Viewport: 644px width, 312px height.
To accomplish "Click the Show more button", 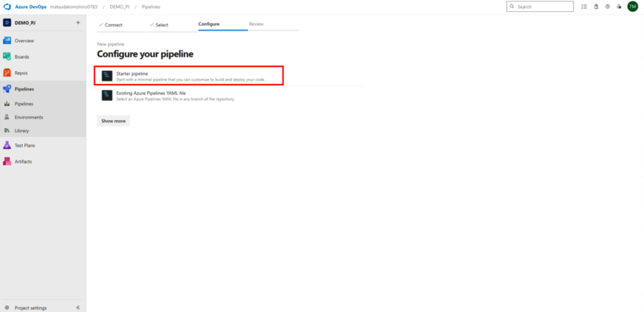I will 114,121.
